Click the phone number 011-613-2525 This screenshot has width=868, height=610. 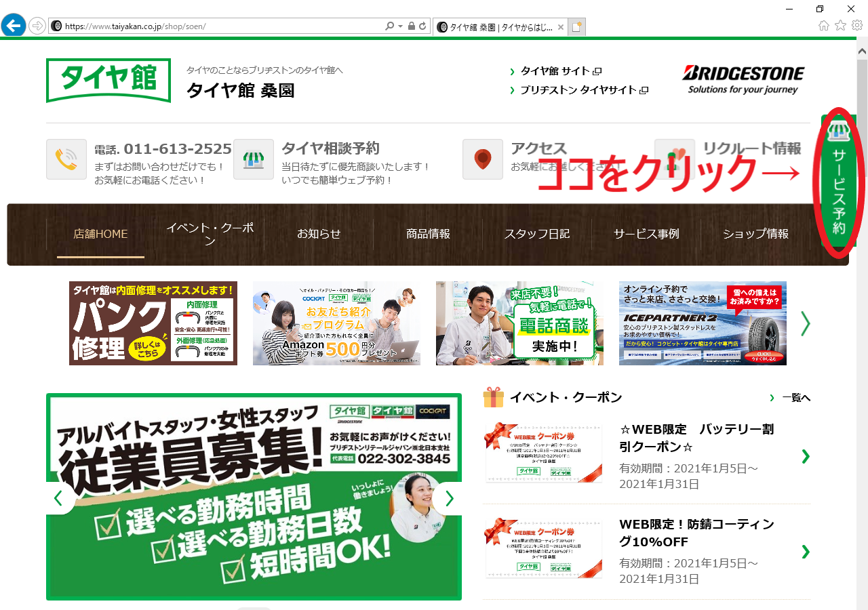[178, 149]
